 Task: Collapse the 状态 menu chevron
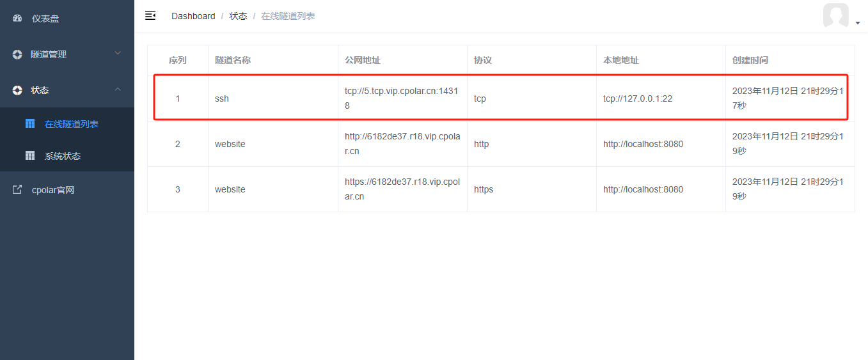[118, 90]
